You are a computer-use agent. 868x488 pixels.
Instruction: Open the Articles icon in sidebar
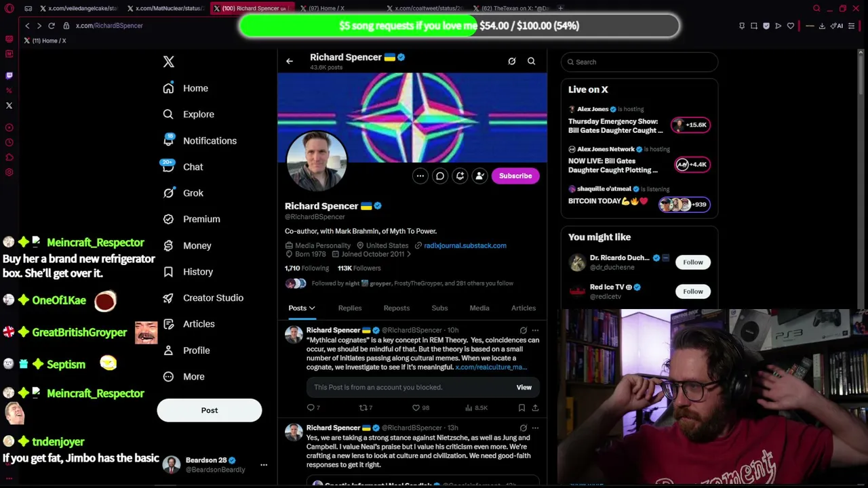168,324
